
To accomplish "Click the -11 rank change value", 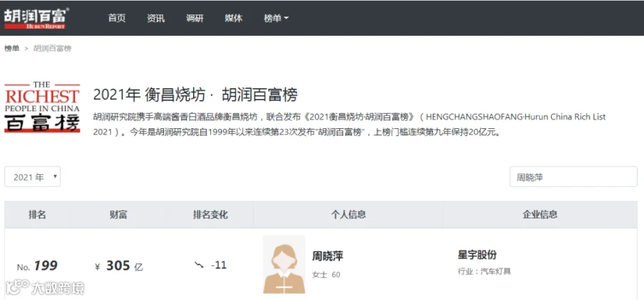I will (218, 265).
